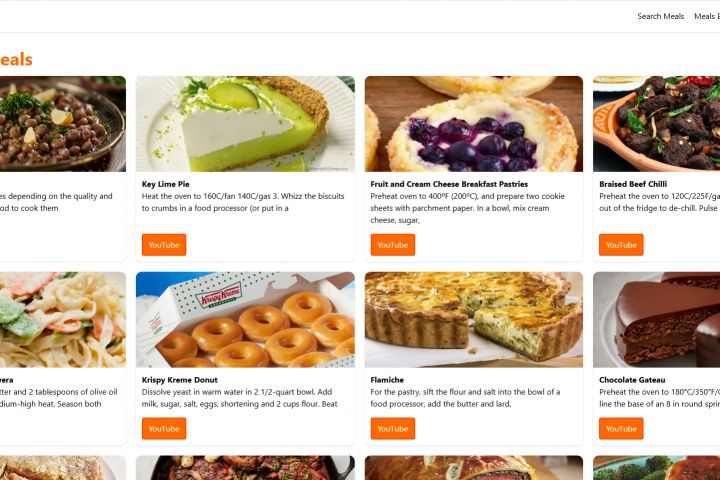Click the Flamiche recipe title

387,380
